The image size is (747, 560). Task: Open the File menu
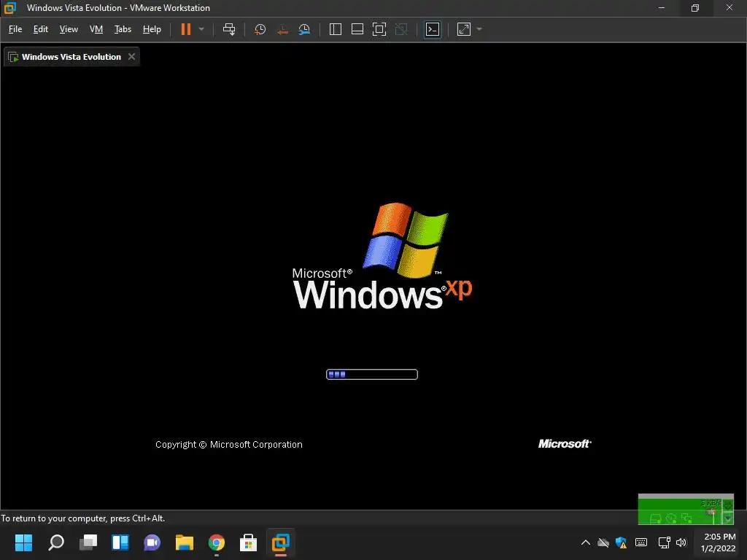coord(15,29)
